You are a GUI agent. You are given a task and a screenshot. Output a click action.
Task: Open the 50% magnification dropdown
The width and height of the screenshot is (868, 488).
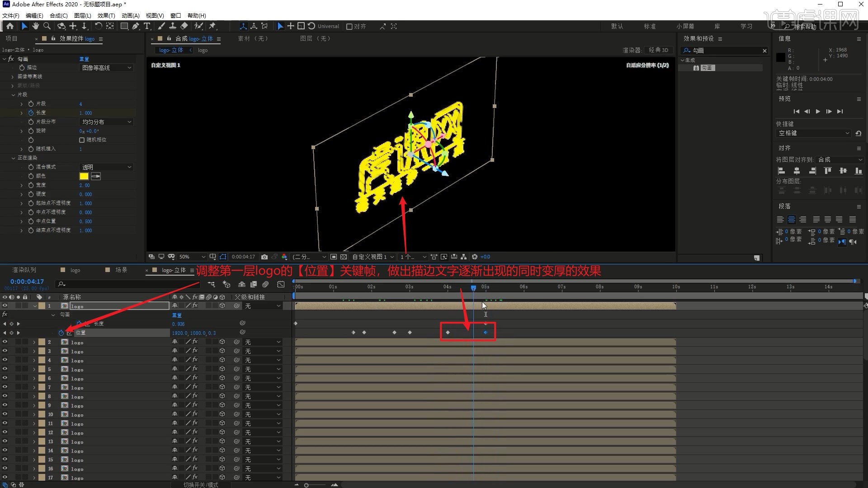[191, 257]
